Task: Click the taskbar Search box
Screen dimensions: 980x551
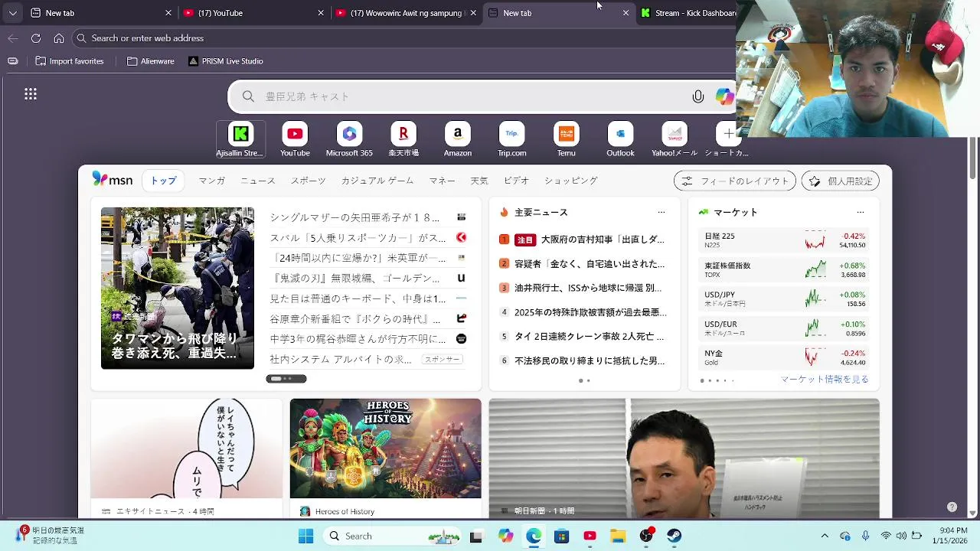Action: 390,536
